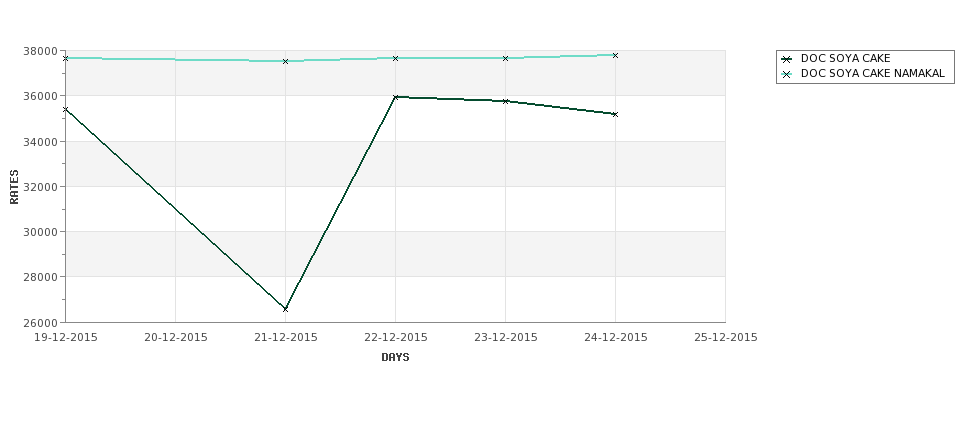
Task: Click the 21-12-2015 x-axis date label
Action: click(285, 338)
